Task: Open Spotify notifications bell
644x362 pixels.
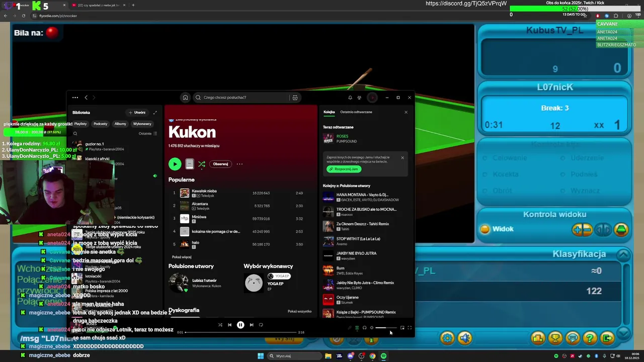Action: [x=350, y=98]
